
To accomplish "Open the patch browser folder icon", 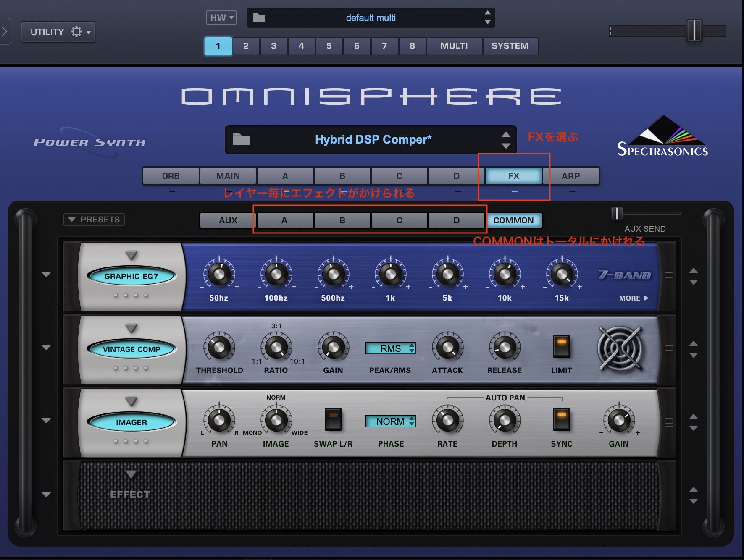I will pyautogui.click(x=242, y=139).
